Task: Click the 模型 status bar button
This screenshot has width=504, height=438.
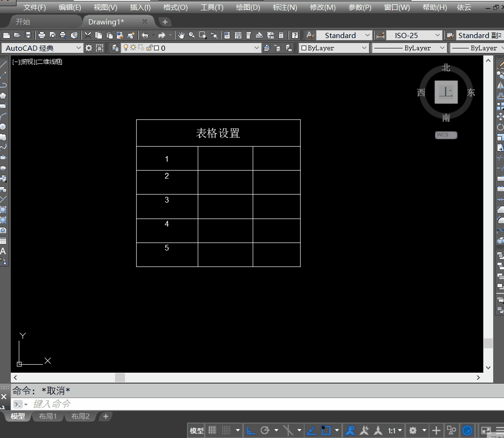Action: [196, 430]
